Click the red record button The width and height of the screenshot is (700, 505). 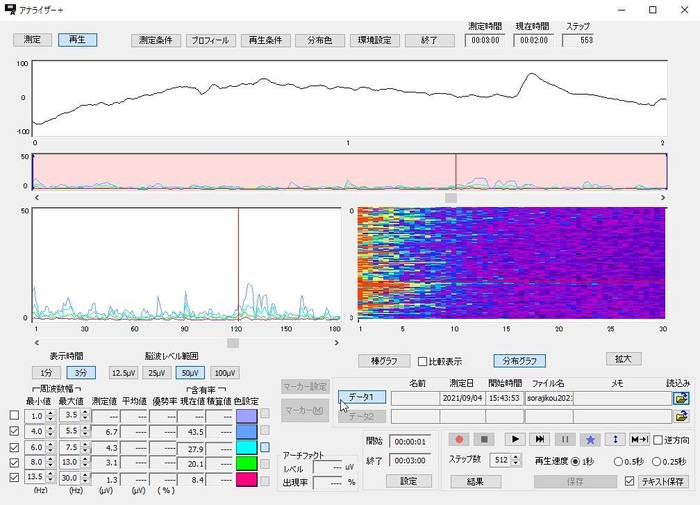pos(459,439)
